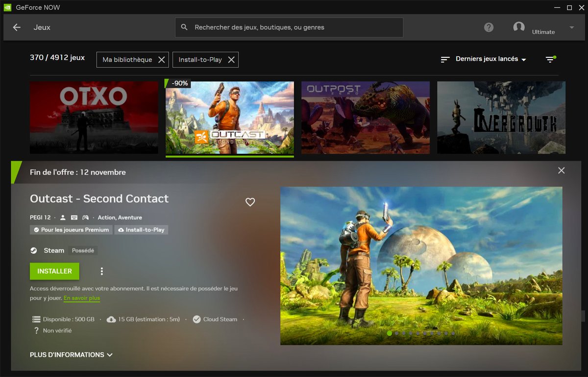The width and height of the screenshot is (588, 377).
Task: Select the second carousel navigation dot
Action: (396, 333)
